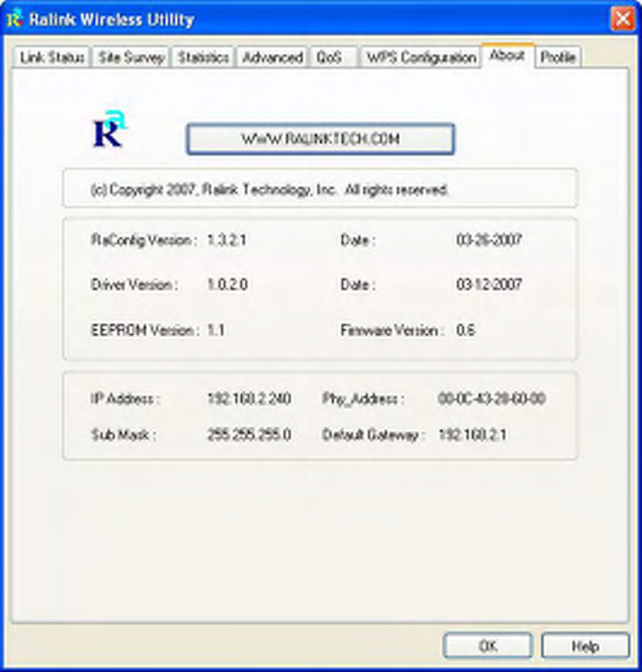
Task: Click the Default Gateway label
Action: [x=373, y=435]
